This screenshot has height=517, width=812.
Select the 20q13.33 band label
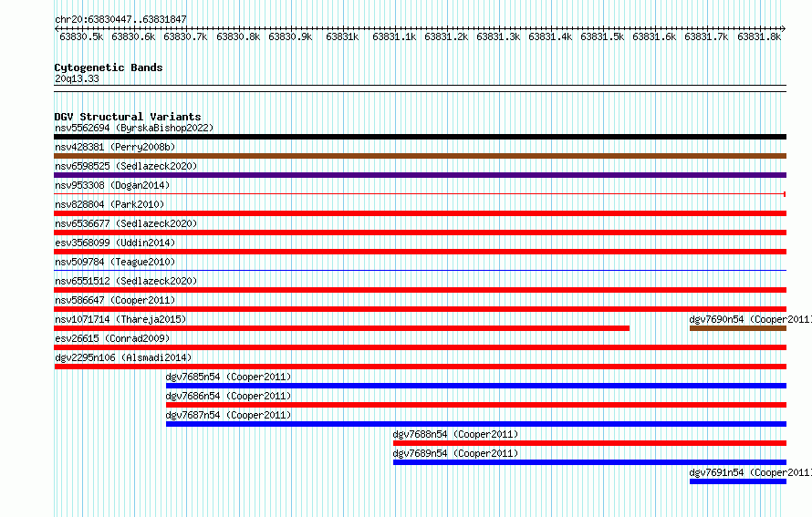point(77,78)
